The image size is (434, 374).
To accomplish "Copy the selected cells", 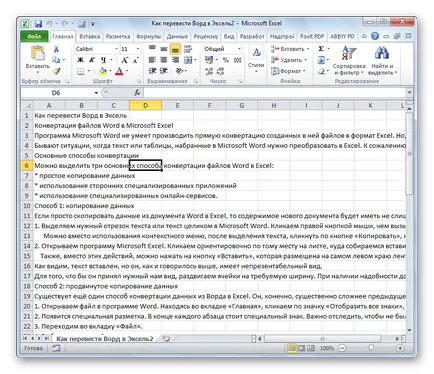I will 56,60.
